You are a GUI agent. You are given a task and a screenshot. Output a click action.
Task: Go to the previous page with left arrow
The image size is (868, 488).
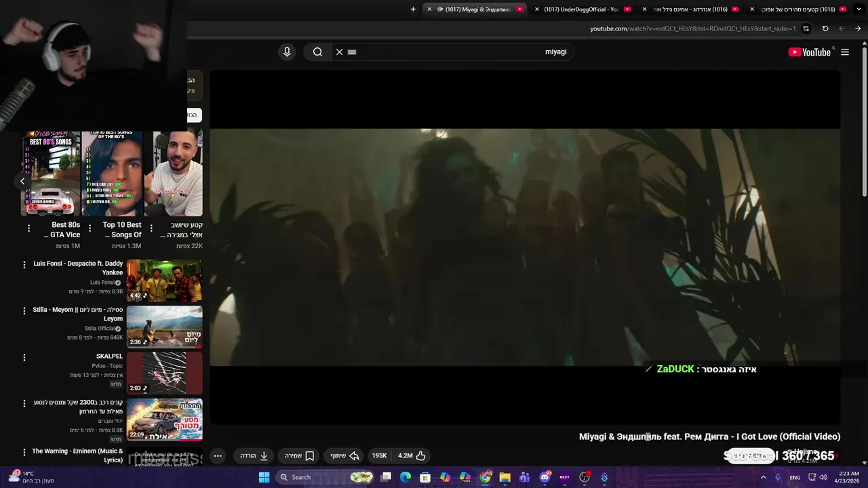pos(842,28)
